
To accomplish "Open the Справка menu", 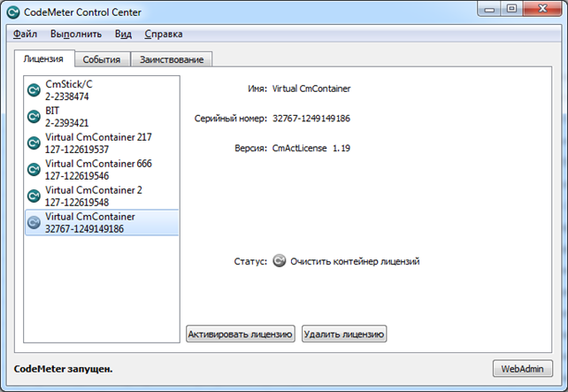I will [164, 34].
